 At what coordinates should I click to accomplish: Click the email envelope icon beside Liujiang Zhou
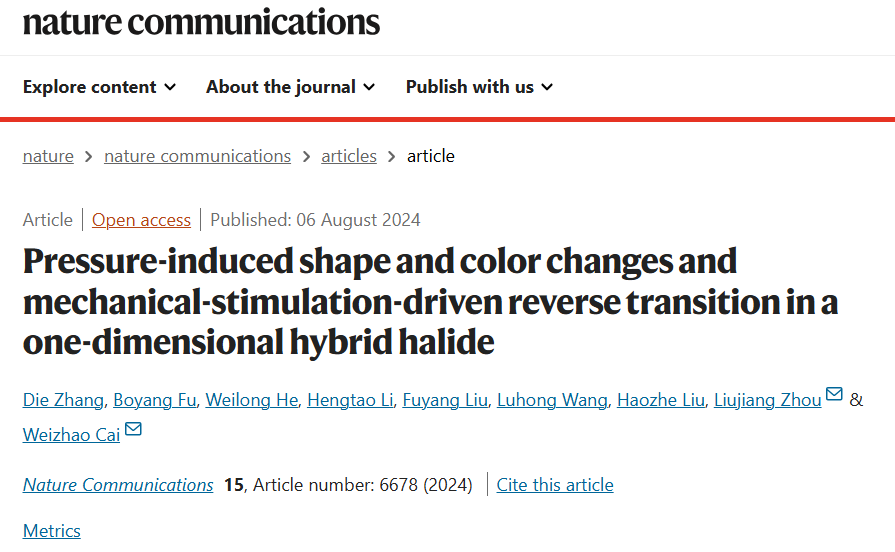(834, 394)
